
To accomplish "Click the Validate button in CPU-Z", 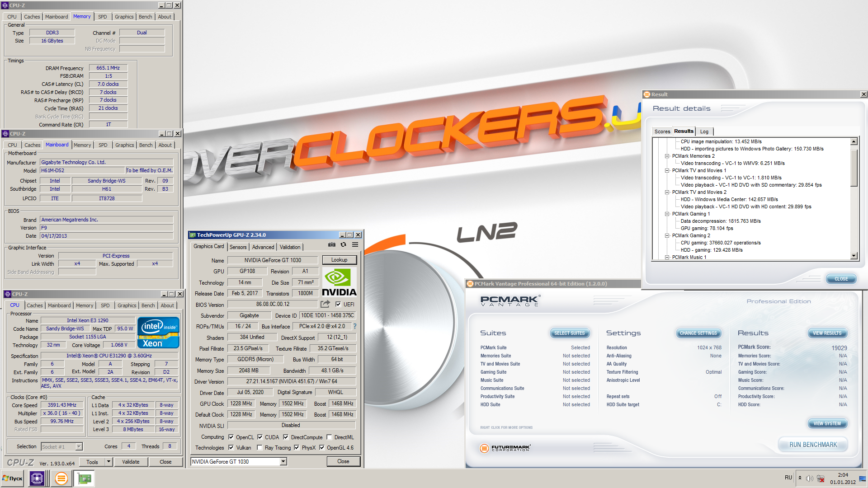I will coord(131,462).
